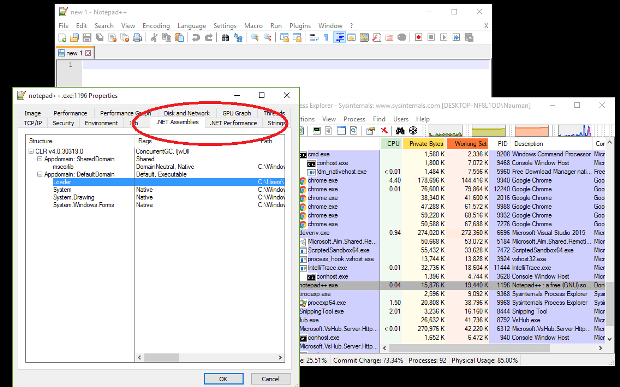Zoom out using the Notepad++ magnifier minus icon
This screenshot has width=620, height=387.
268,38
